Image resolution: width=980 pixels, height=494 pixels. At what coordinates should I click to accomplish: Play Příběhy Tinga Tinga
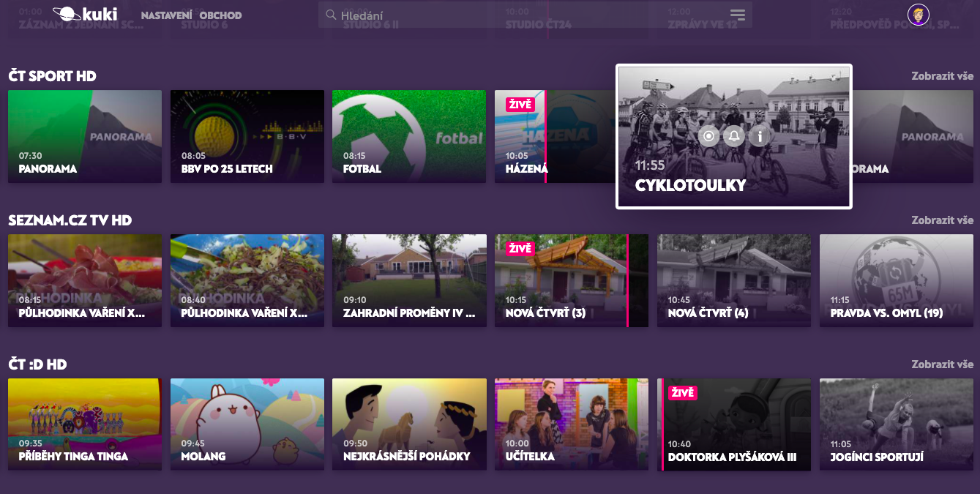(x=85, y=424)
